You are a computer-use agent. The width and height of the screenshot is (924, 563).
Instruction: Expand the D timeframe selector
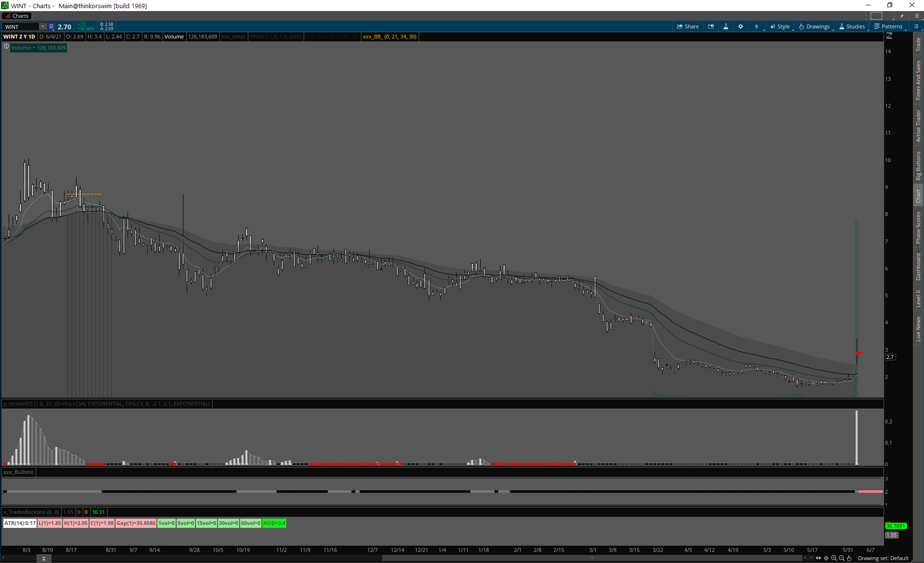[x=757, y=26]
